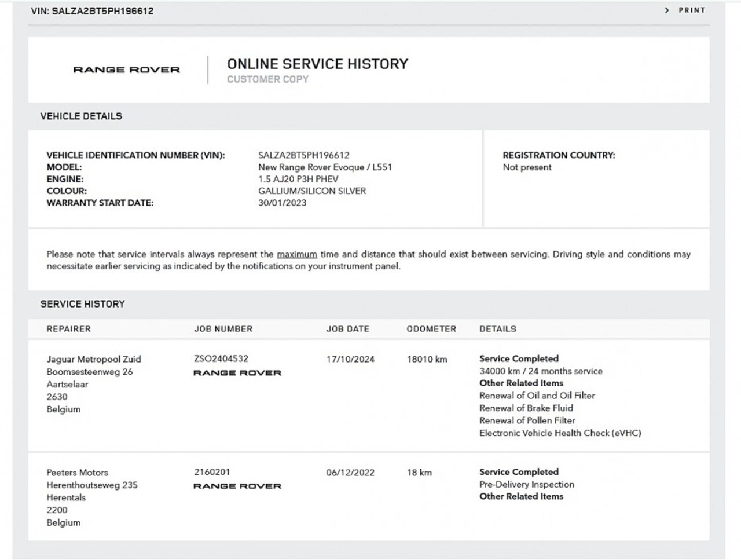The image size is (741, 560).
Task: Click the Peeters Motors repairer name
Action: (77, 473)
